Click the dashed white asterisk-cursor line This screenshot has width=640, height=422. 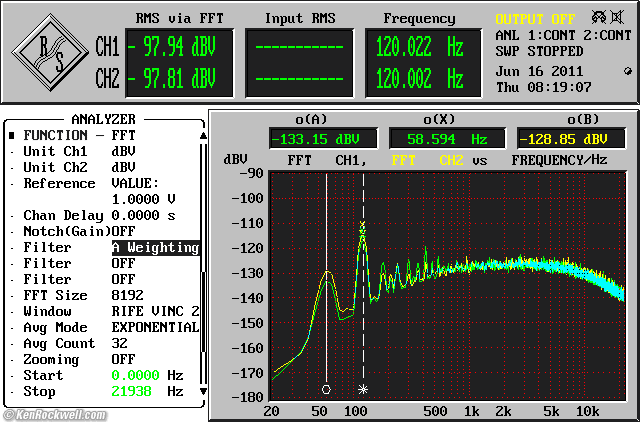click(x=363, y=278)
